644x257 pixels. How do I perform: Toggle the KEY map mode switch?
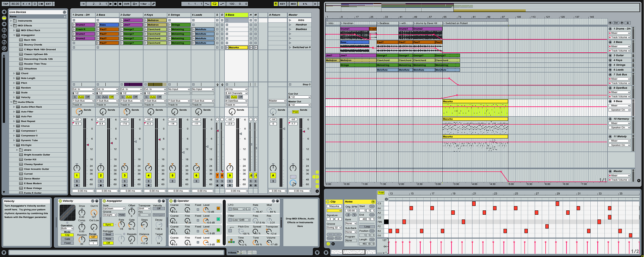(x=282, y=4)
